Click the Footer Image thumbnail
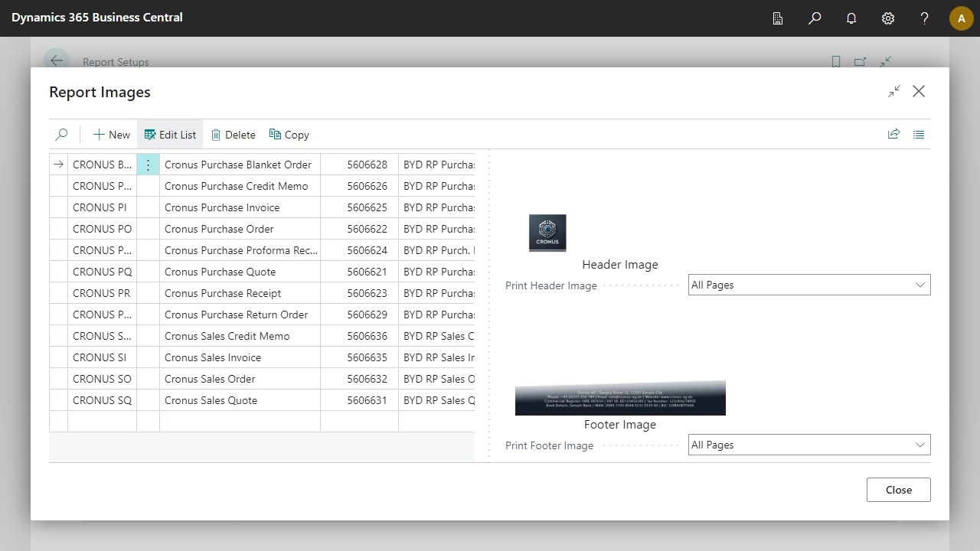The height and width of the screenshot is (551, 980). [x=620, y=396]
